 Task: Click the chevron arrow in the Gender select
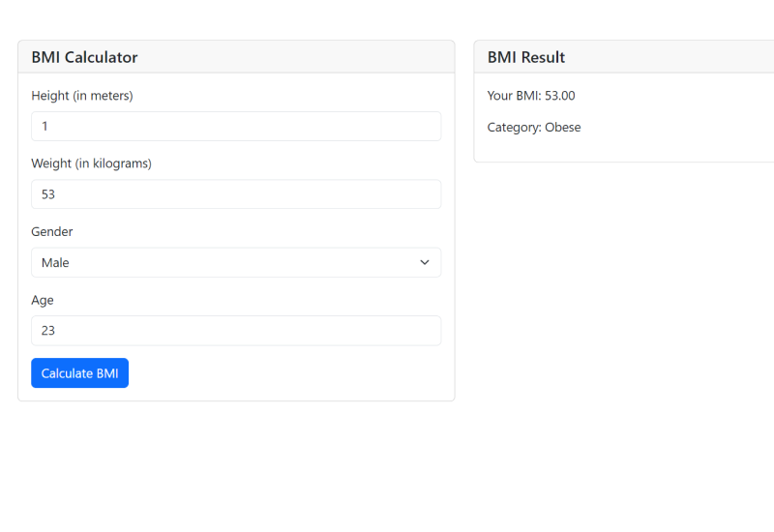[x=425, y=263]
